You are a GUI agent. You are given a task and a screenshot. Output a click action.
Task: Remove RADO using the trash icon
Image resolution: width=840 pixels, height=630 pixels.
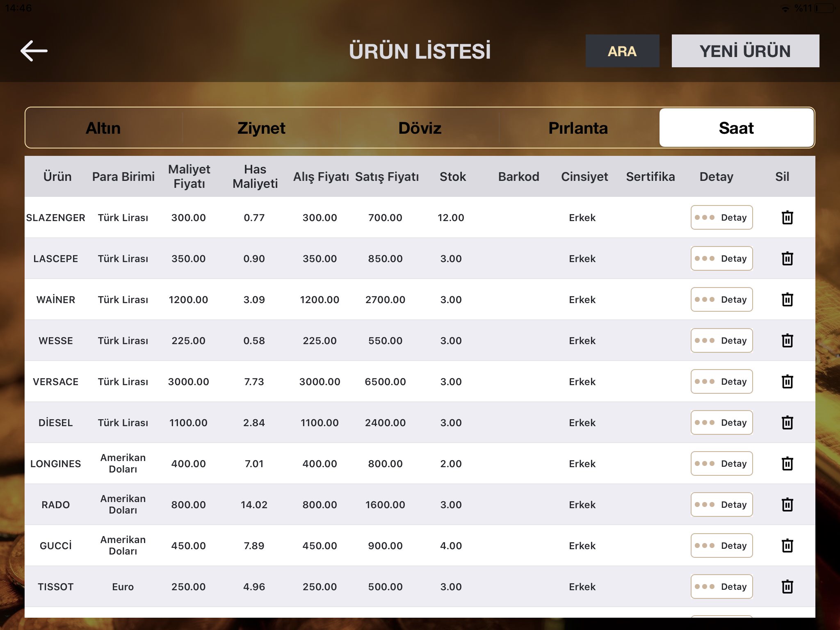[787, 504]
